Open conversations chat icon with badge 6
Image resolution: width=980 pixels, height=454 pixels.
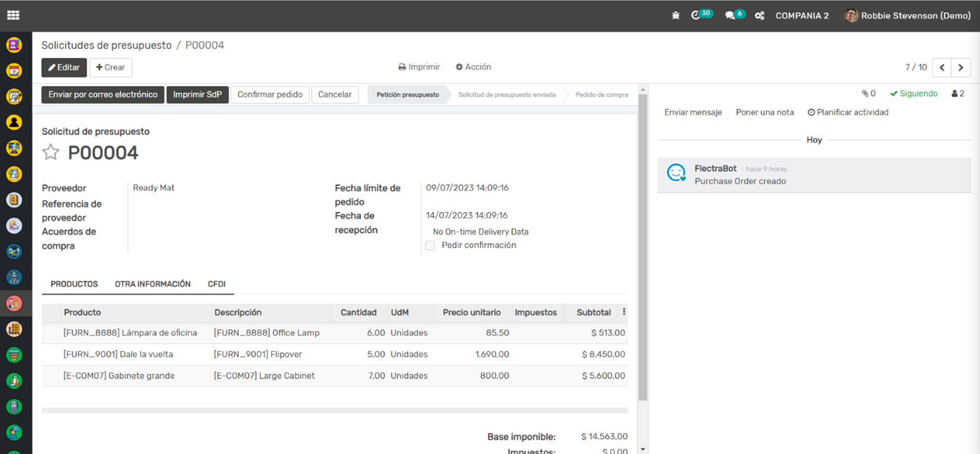coord(730,15)
